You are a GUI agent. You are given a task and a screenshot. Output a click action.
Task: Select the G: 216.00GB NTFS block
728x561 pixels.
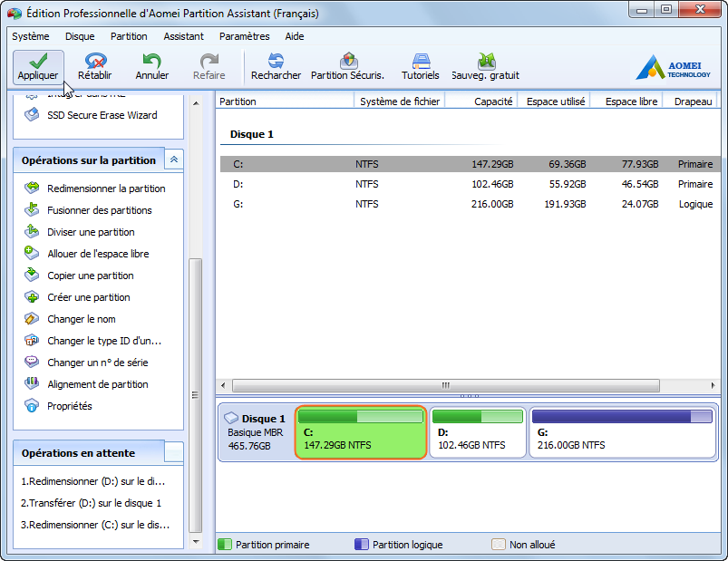point(623,432)
